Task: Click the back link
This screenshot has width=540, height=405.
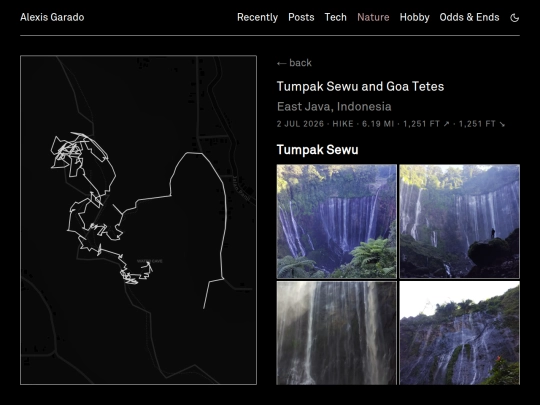Action: pos(294,63)
